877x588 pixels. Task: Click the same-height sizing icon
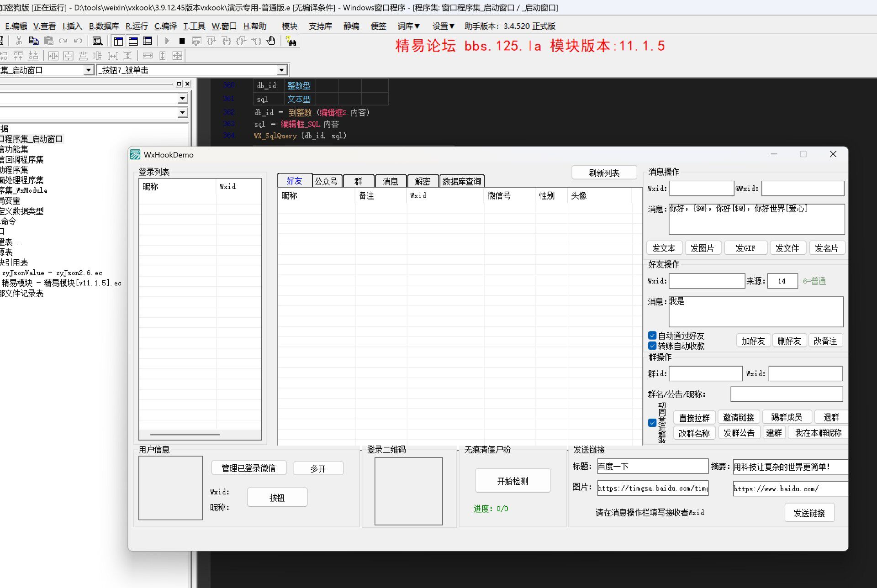162,56
